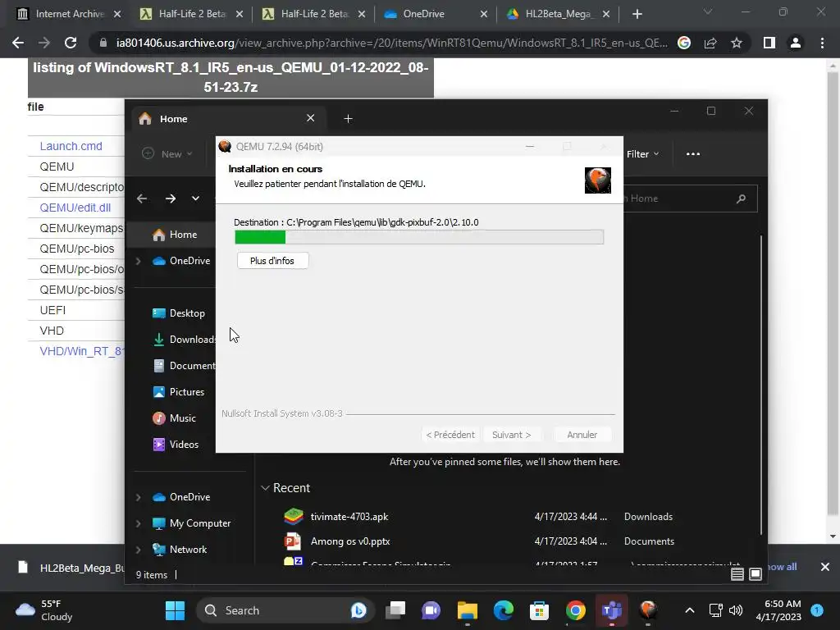The width and height of the screenshot is (840, 630).
Task: Open File Explorer from taskbar
Action: 467,610
